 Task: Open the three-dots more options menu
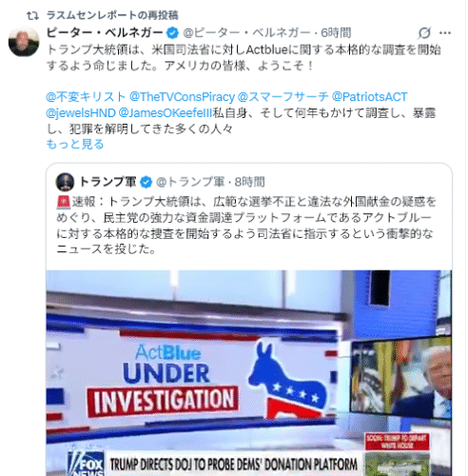tap(445, 32)
